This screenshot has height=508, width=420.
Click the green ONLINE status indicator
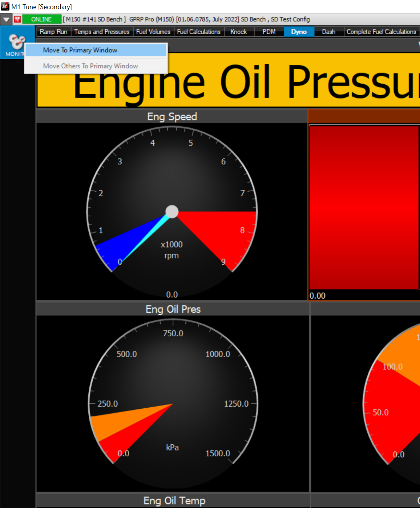41,19
